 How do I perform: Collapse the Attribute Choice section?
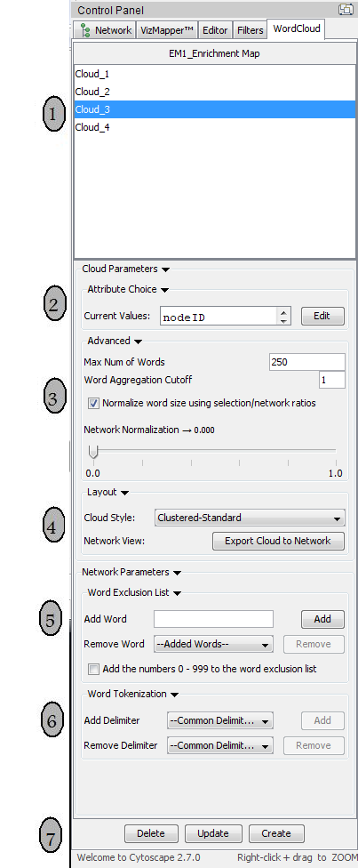[164, 290]
